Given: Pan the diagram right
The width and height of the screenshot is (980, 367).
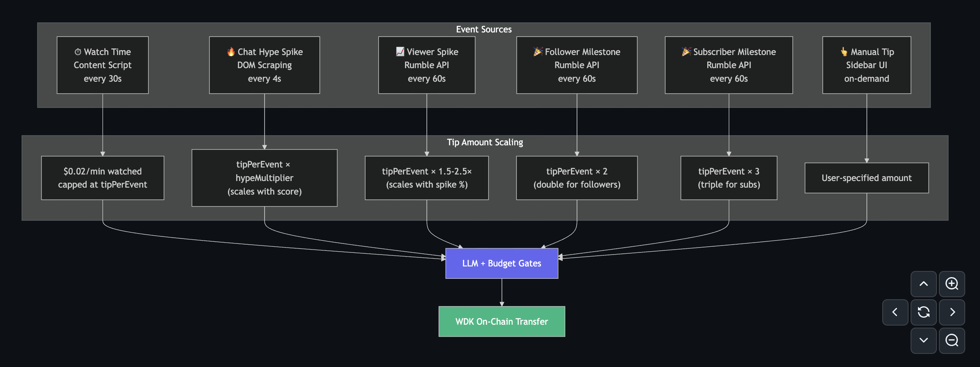Looking at the screenshot, I should point(952,312).
